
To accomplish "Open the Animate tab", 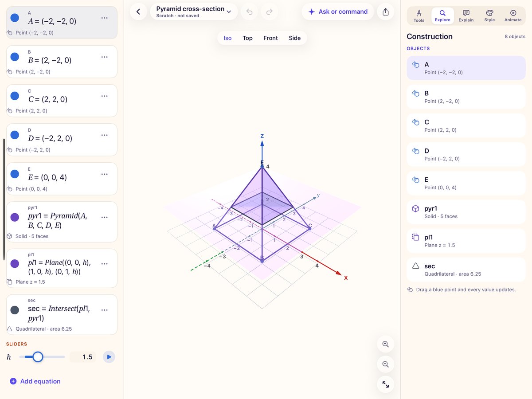I will click(513, 16).
